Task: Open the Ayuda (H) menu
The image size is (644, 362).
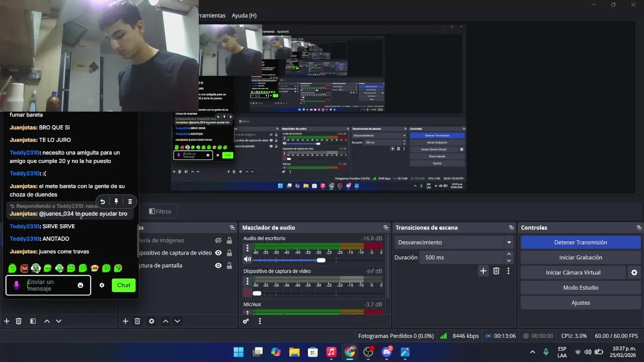Action: point(244,16)
